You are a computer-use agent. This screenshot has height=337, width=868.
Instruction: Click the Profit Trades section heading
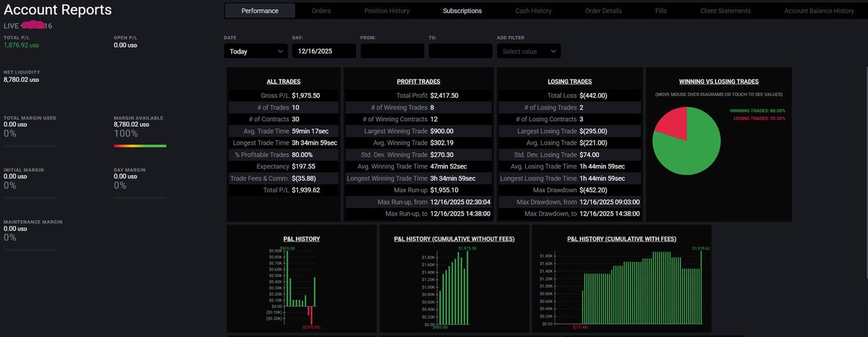point(418,82)
